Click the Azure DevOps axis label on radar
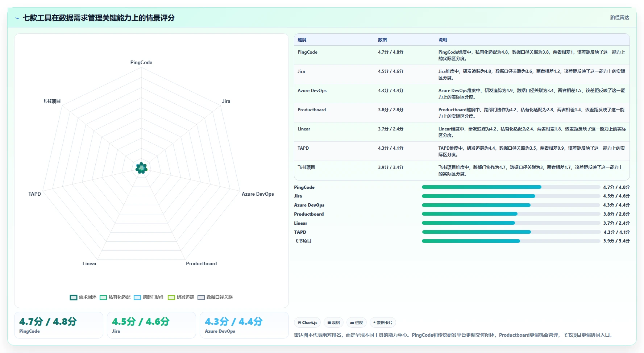 [x=258, y=194]
